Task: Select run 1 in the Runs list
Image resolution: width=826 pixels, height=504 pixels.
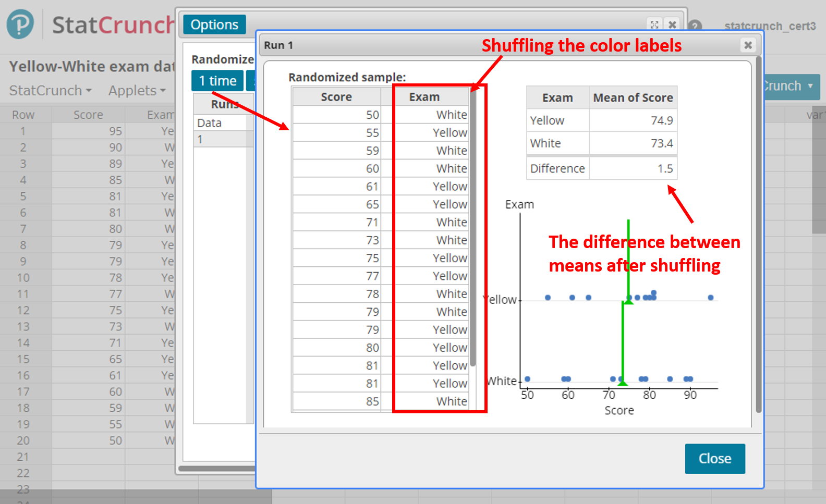Action: click(220, 139)
